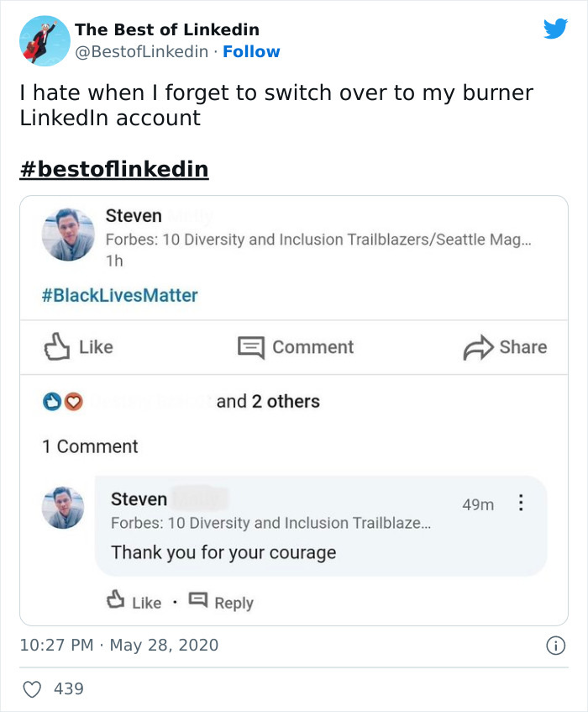Open the #bestoflinkedin hashtag page
The width and height of the screenshot is (588, 712).
coord(114,167)
